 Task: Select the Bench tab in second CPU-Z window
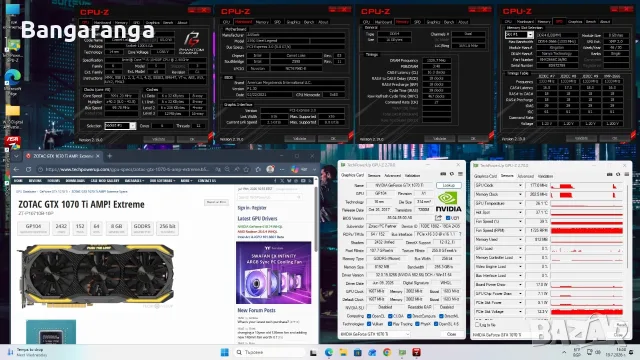click(309, 22)
